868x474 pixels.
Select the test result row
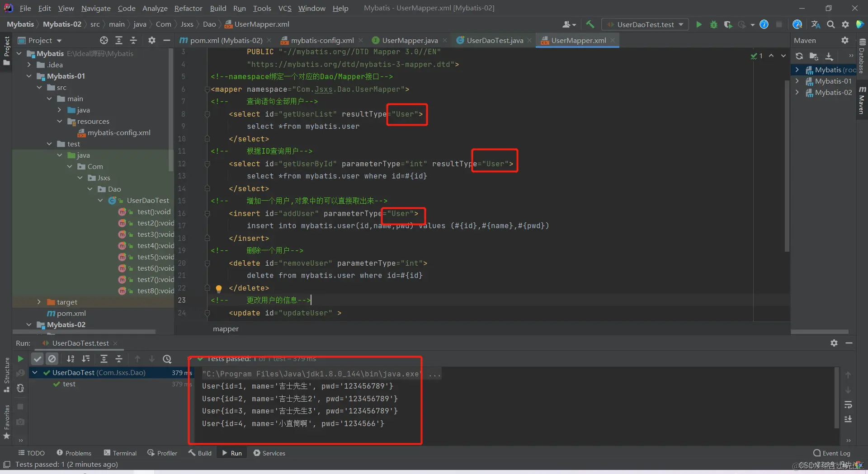[x=69, y=384]
